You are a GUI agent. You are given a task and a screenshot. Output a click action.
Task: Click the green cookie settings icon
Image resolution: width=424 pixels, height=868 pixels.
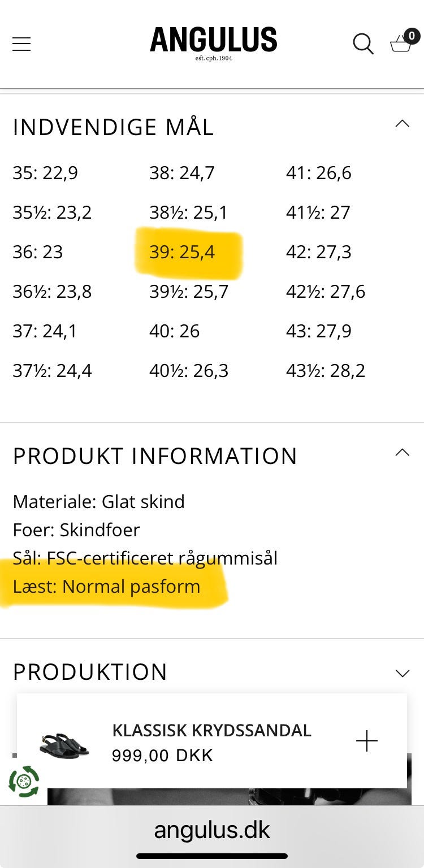coord(24,782)
